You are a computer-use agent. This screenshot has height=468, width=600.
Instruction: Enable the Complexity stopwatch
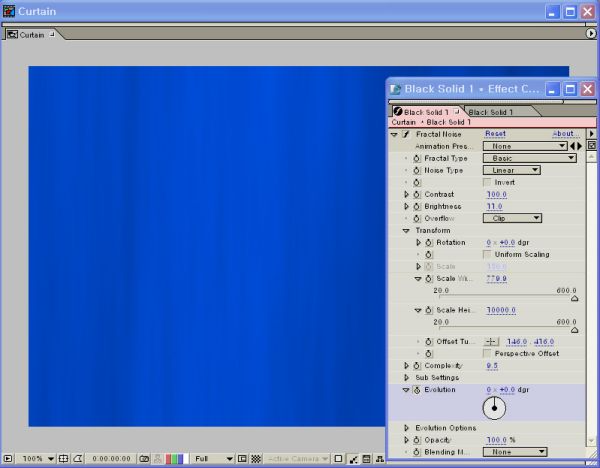(x=417, y=366)
